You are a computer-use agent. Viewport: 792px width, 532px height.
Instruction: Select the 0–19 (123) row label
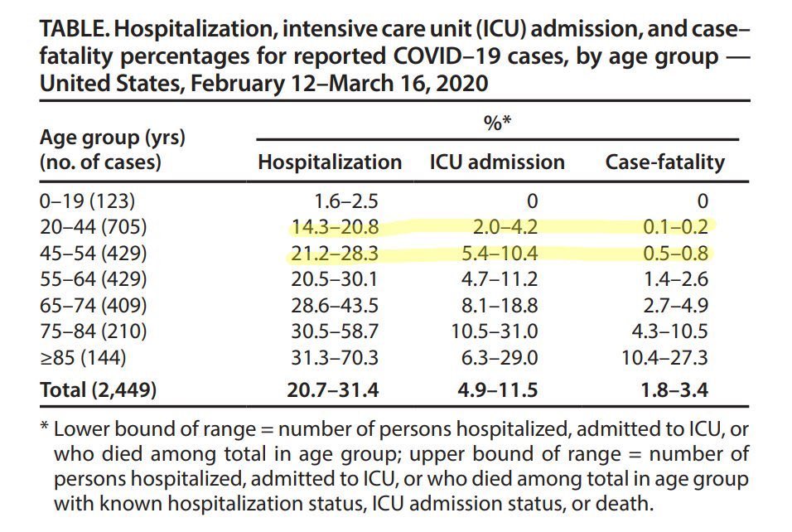(x=86, y=200)
